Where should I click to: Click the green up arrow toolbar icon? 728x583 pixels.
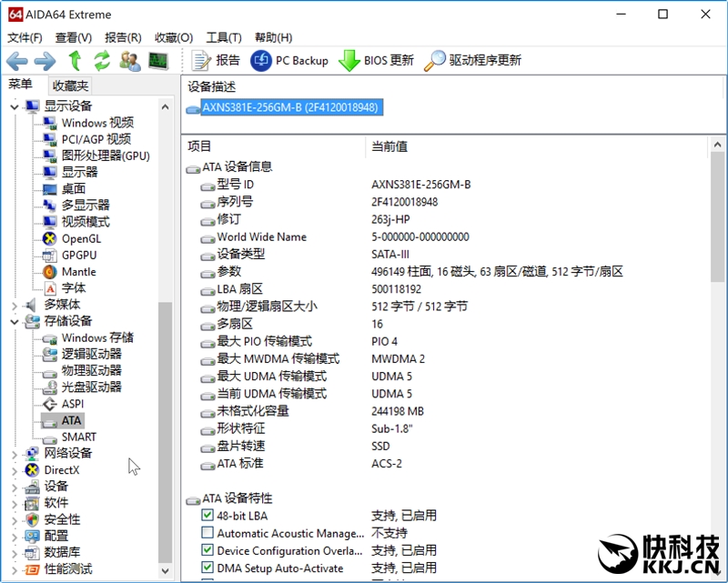point(75,61)
